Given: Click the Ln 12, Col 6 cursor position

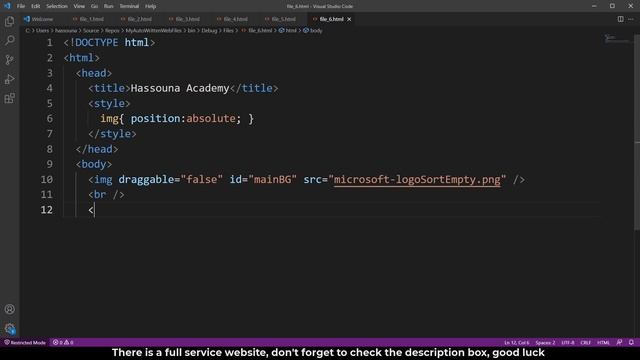Looking at the screenshot, I should coord(516,342).
